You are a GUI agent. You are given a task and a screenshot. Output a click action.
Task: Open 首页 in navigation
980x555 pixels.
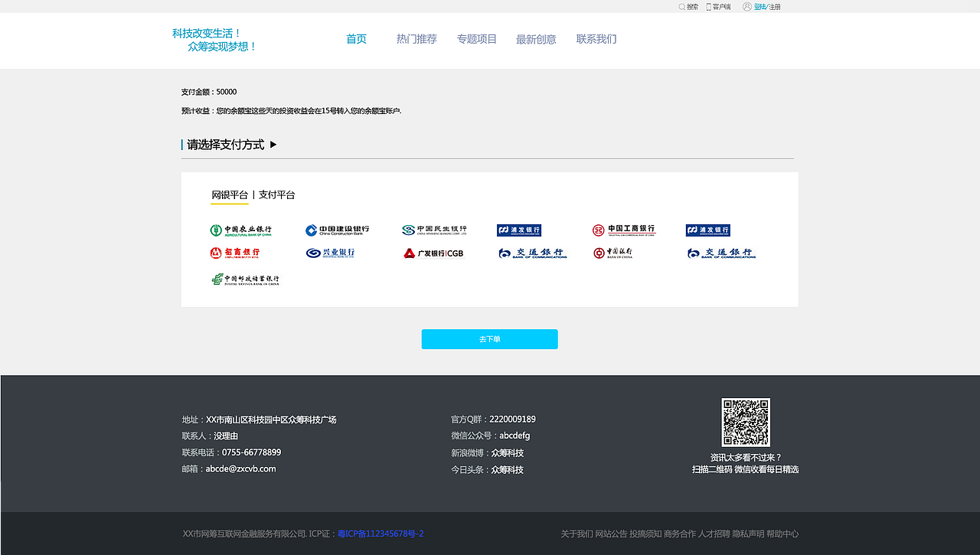coord(356,39)
